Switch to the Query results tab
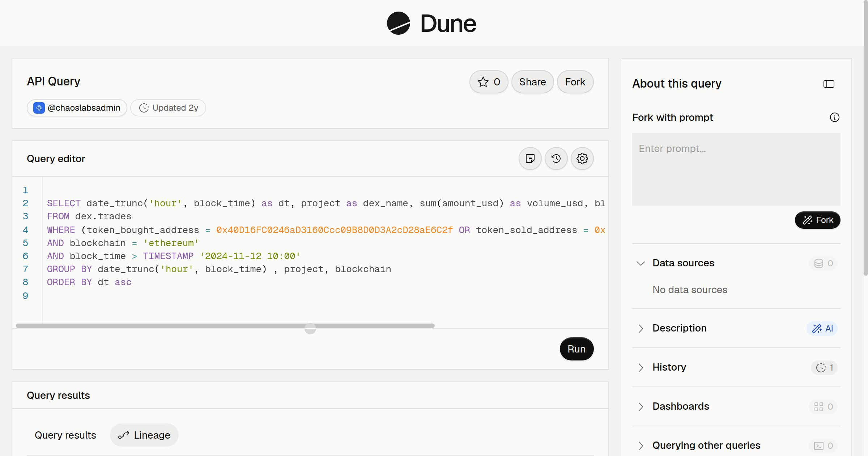The width and height of the screenshot is (868, 456). click(65, 435)
